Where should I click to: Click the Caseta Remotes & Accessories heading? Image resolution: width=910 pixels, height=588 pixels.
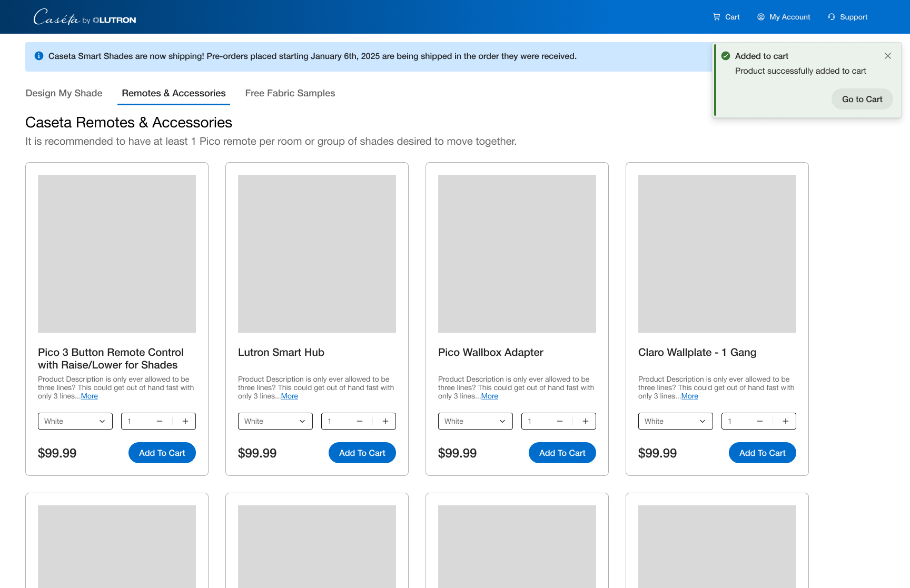coord(128,122)
